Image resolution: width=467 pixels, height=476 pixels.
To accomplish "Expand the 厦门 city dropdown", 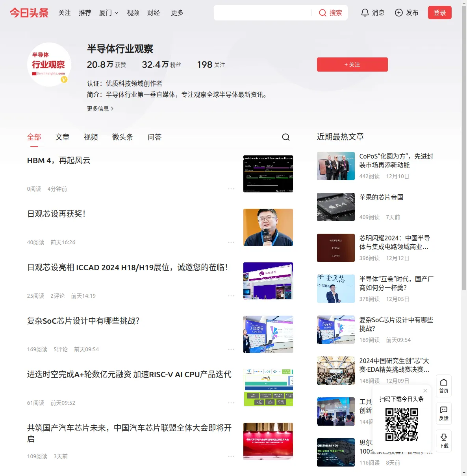I will click(x=109, y=13).
